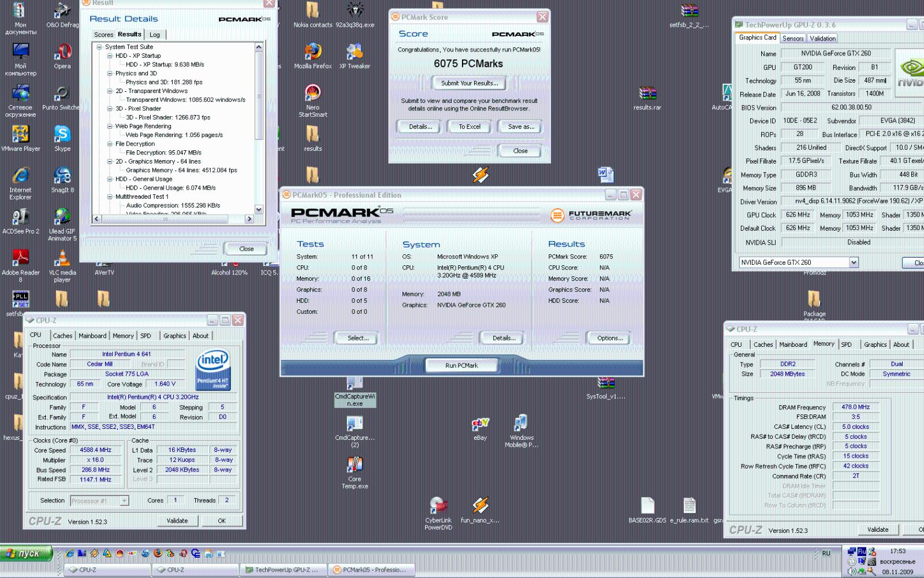Click Validate in the left CPU-Z window
This screenshot has height=578, width=924.
[177, 521]
